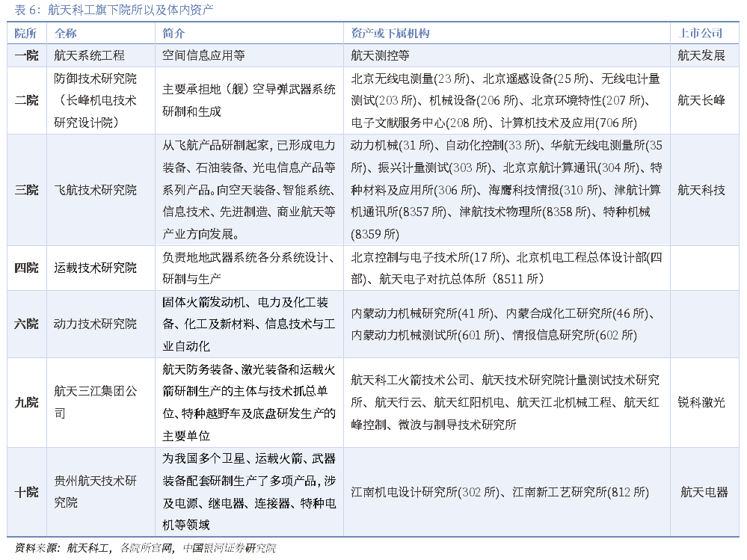
Task: Click the 北京无线电测量(23所) assets cell
Action: 505,100
